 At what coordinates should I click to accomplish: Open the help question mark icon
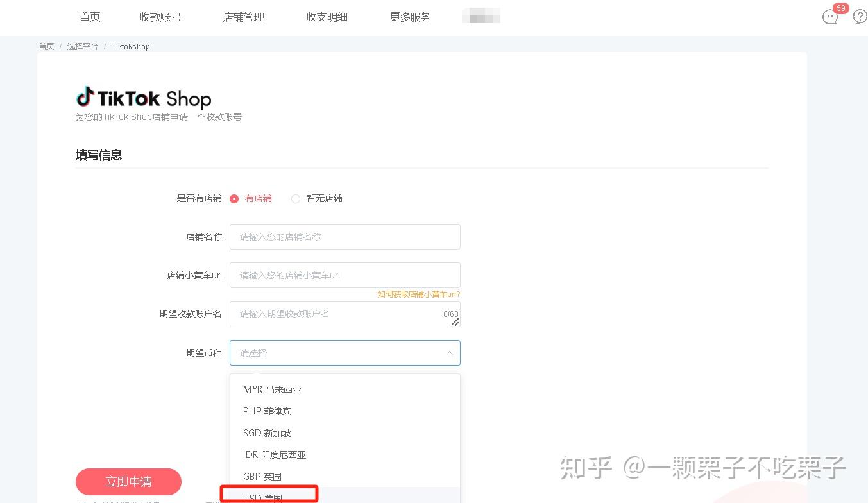[860, 17]
